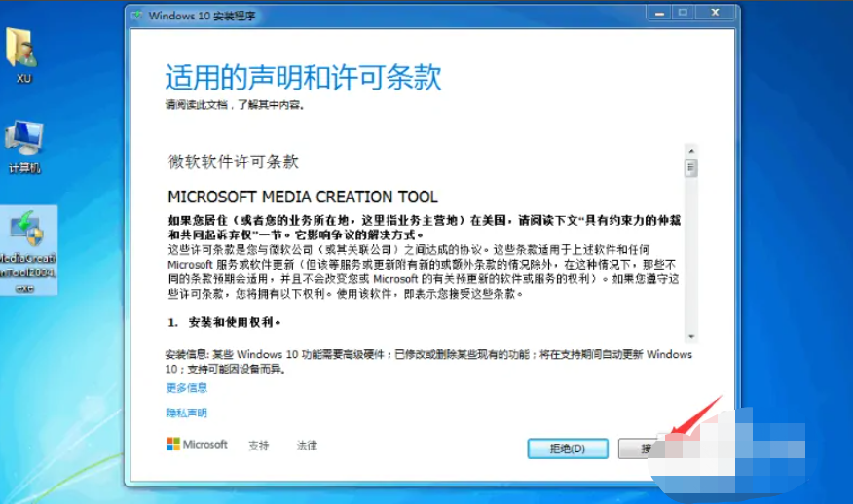Minimize the Windows 10 setup window

pyautogui.click(x=659, y=13)
